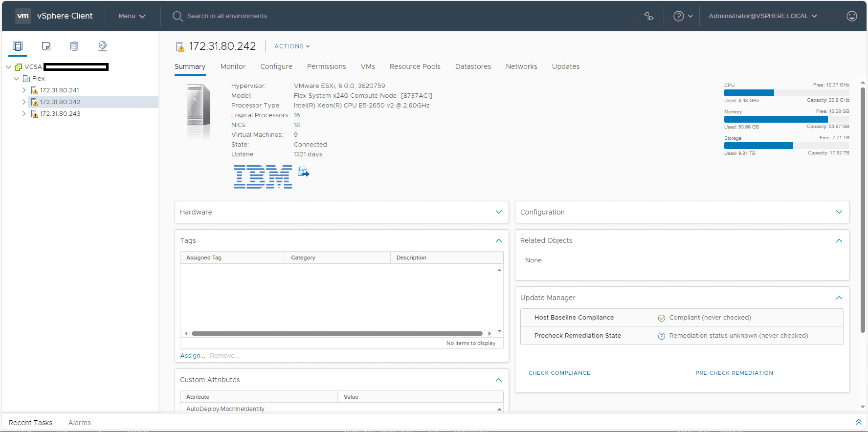Click the compliant green check icon
868x432 pixels.
pos(662,318)
